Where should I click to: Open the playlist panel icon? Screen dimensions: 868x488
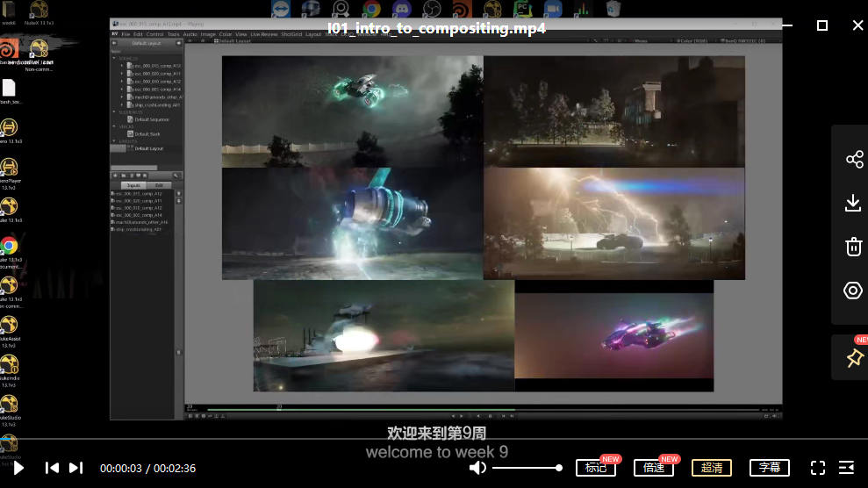[x=847, y=468]
